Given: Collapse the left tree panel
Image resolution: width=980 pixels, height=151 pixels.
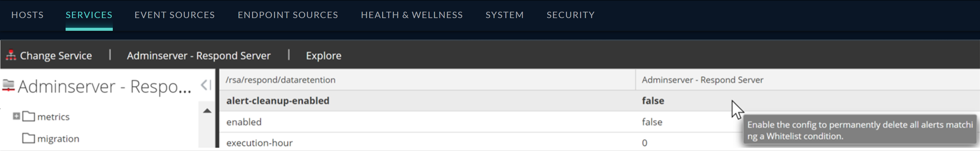Looking at the screenshot, I should 206,85.
